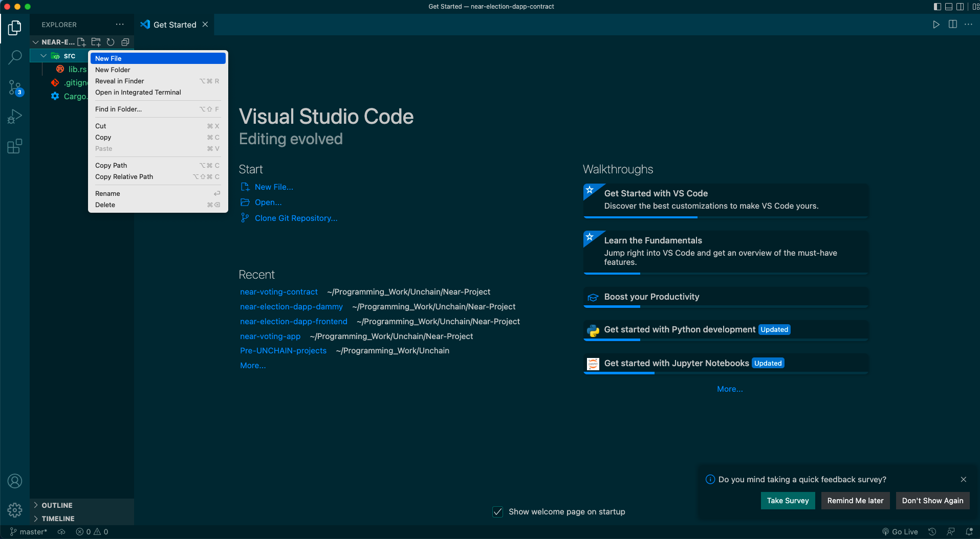
Task: Click the New File... link under Start
Action: (x=274, y=187)
